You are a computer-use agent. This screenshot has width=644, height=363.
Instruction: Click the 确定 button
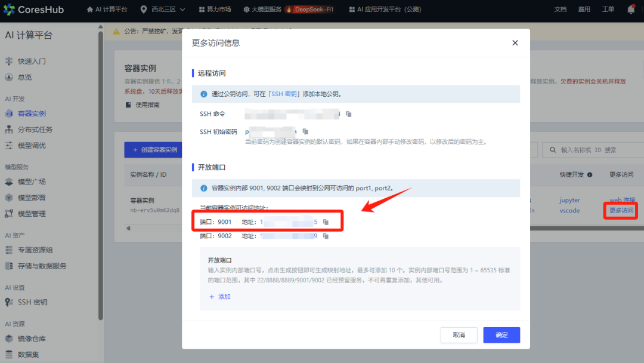501,335
